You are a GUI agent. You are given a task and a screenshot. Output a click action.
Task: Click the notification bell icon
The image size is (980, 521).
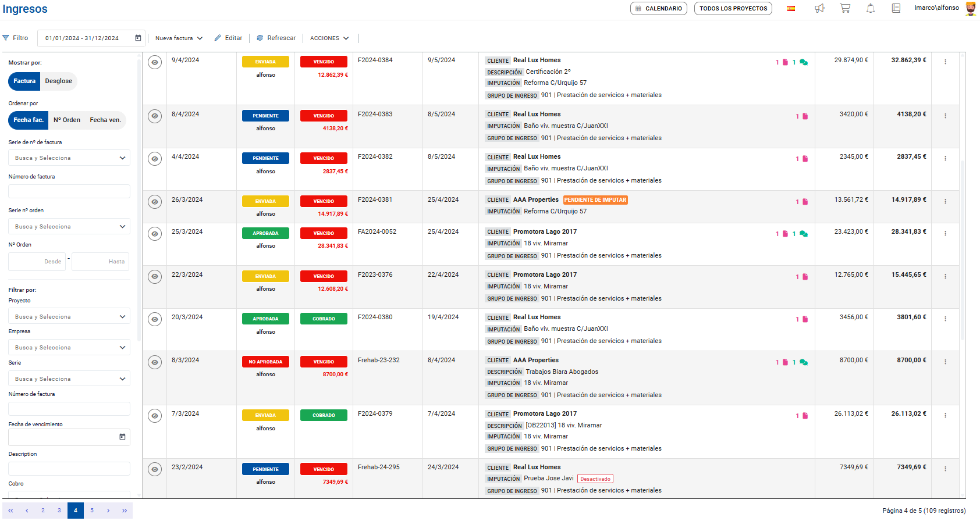tap(871, 8)
